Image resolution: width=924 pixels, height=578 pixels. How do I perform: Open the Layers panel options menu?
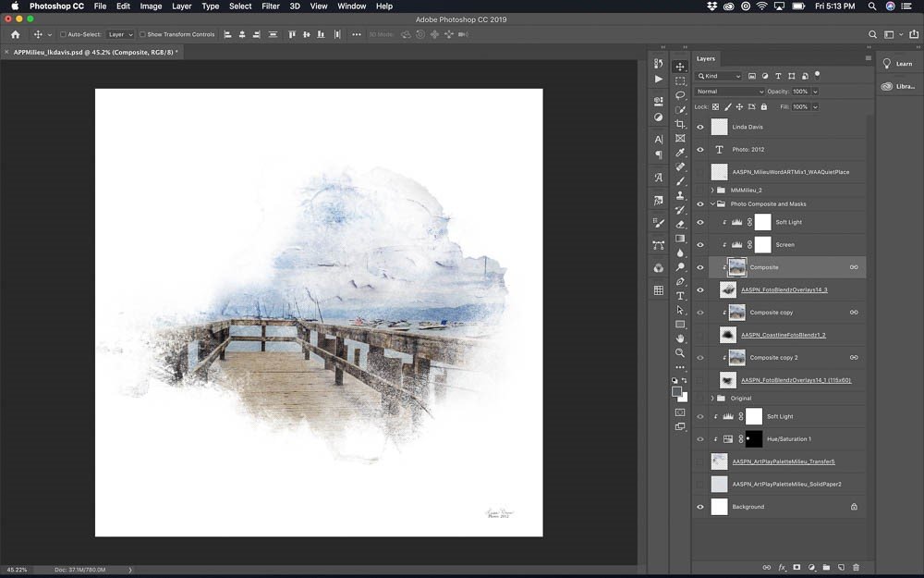pyautogui.click(x=868, y=58)
